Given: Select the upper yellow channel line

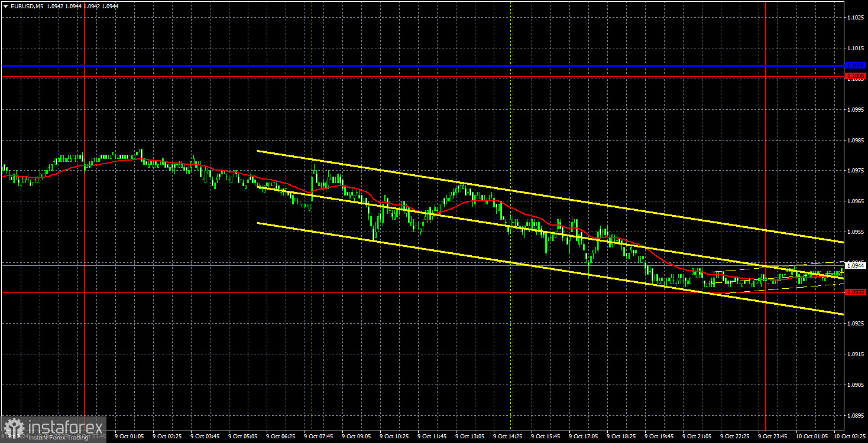Looking at the screenshot, I should coord(550,196).
